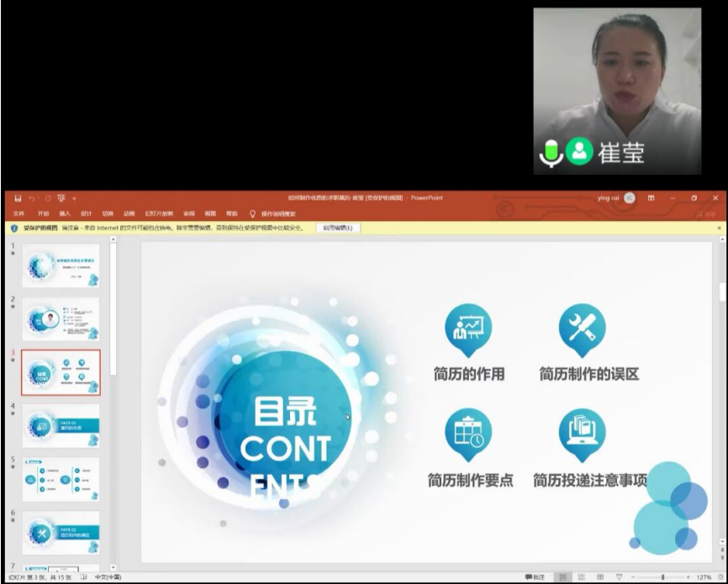Open the Ribbon Display Options menu

click(x=652, y=198)
